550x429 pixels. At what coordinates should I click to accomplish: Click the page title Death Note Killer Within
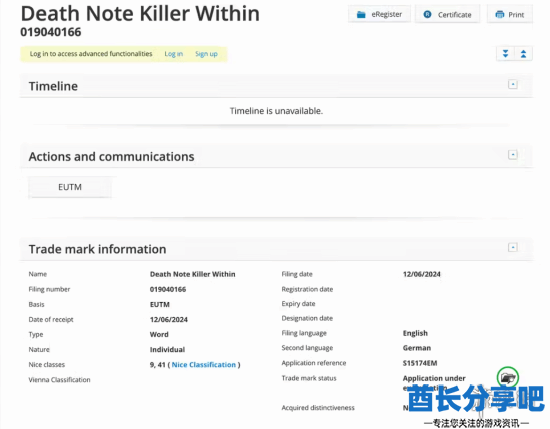click(140, 14)
